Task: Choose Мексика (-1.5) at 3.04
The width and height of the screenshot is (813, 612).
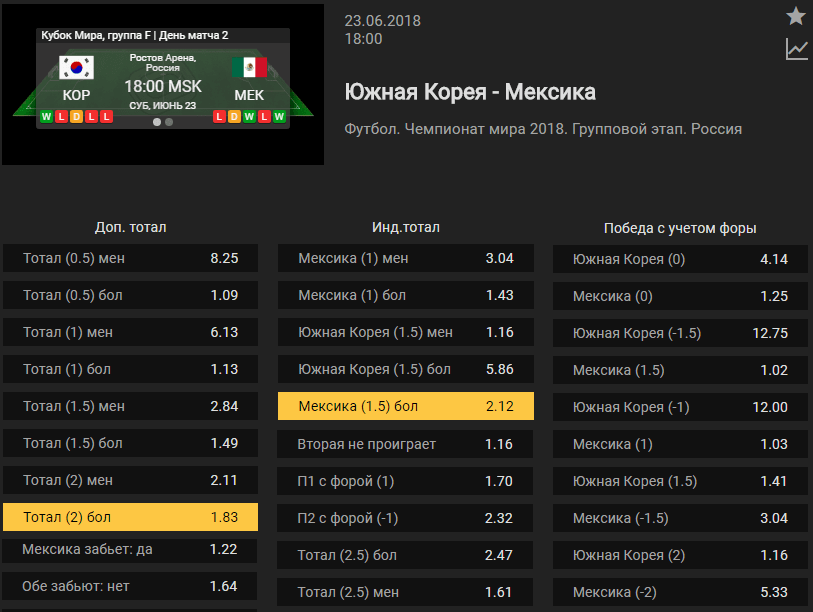Action: [x=680, y=518]
